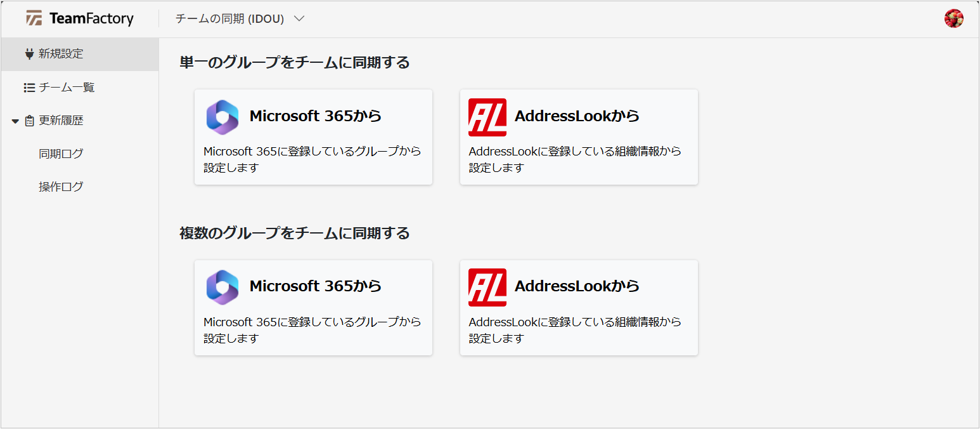This screenshot has height=429, width=980.
Task: Click the user profile avatar
Action: (953, 18)
